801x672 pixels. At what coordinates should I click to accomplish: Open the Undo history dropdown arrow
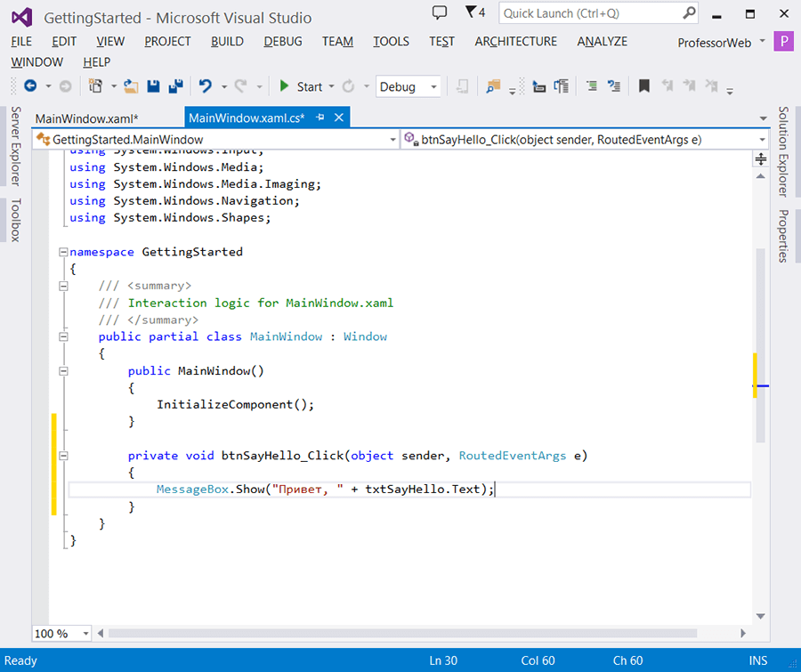pyautogui.click(x=223, y=87)
